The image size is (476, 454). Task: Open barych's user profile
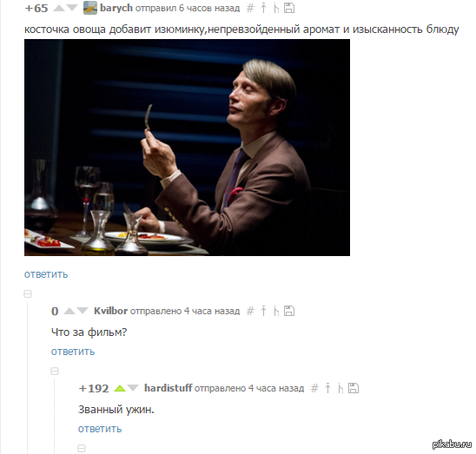coord(116,8)
